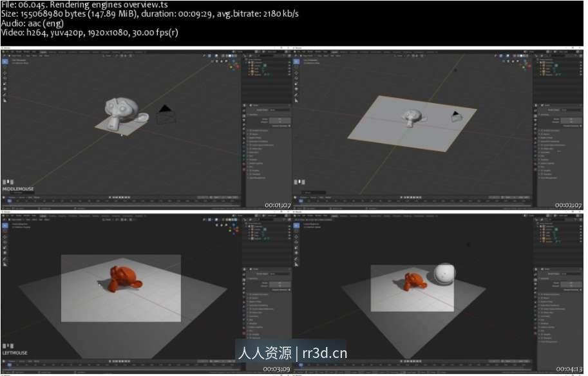The height and width of the screenshot is (376, 588).
Task: Tick Screen Space Reflections checkbox, 00:01:07 frame
Action: pos(251,145)
